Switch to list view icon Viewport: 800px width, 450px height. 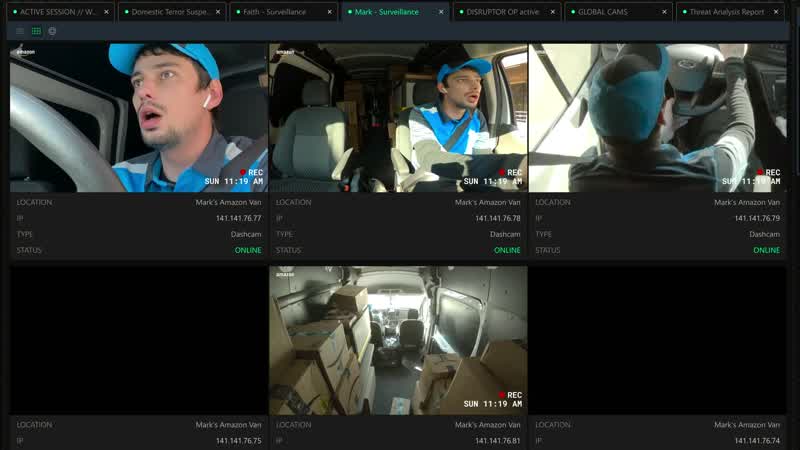pyautogui.click(x=20, y=31)
